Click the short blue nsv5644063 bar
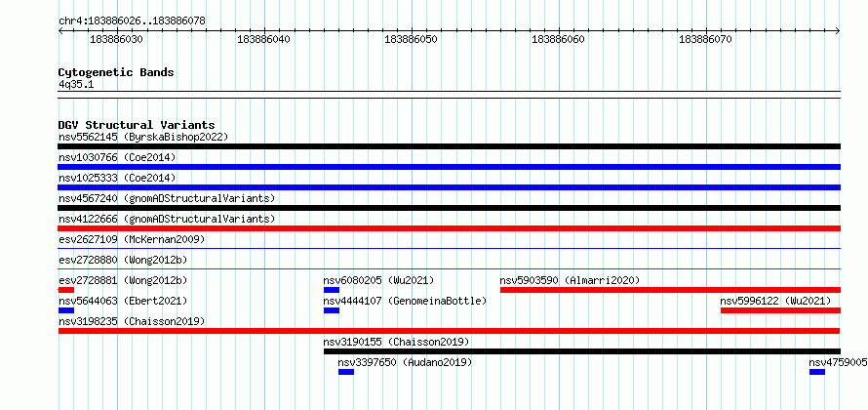 click(66, 310)
